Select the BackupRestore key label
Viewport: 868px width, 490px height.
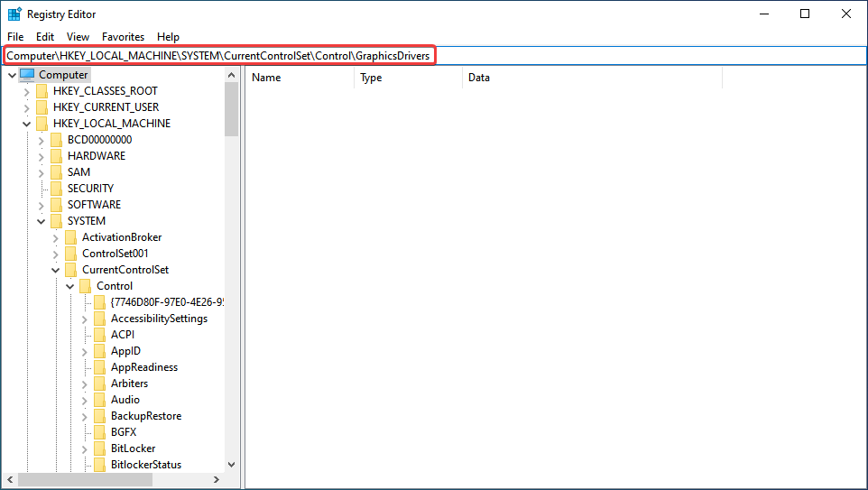(146, 416)
